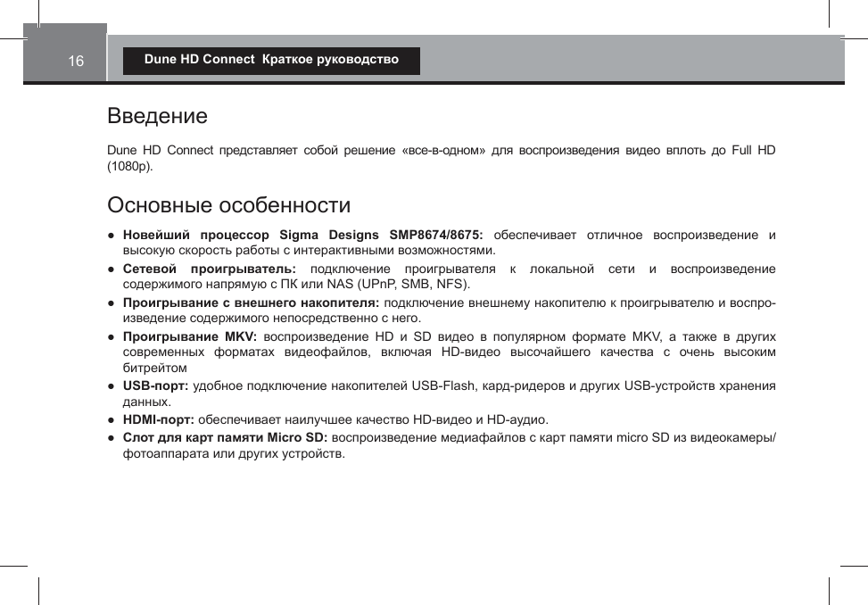Click the word 'данных.' in the USB item
The image size is (868, 605).
[146, 402]
